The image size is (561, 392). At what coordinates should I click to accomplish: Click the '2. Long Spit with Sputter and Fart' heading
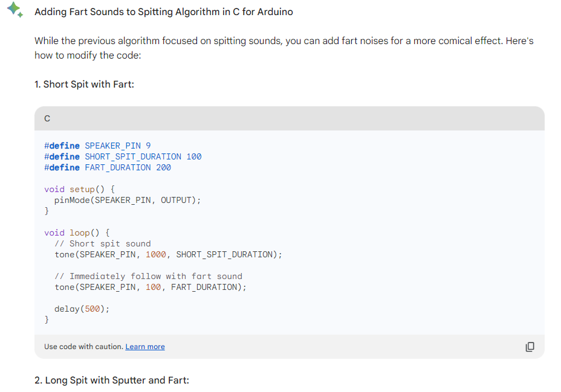(x=112, y=380)
